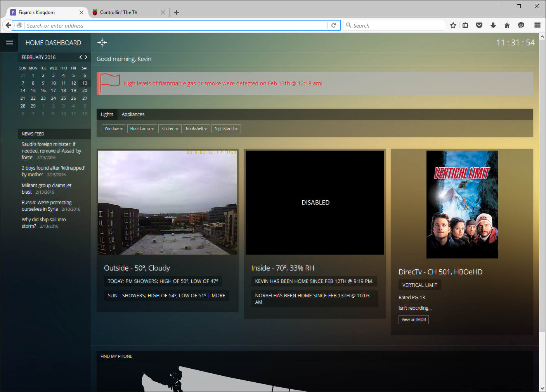
Task: Click the HOME DASHBOARD title
Action: [x=53, y=43]
